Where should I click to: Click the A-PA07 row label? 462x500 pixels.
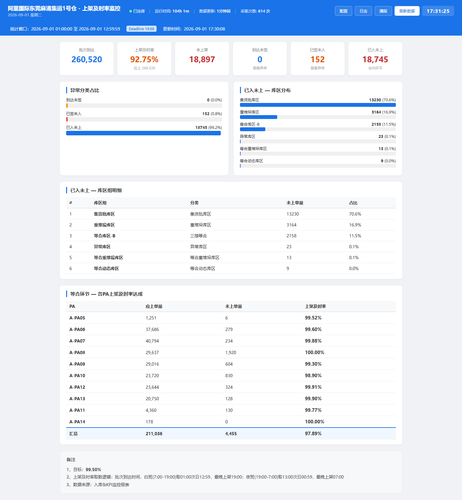[x=77, y=341]
